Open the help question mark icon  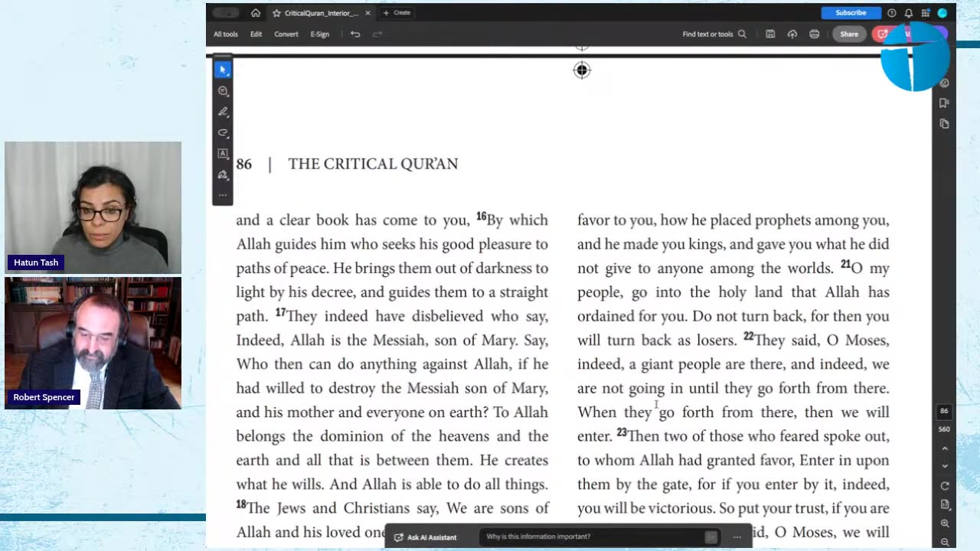(x=891, y=13)
